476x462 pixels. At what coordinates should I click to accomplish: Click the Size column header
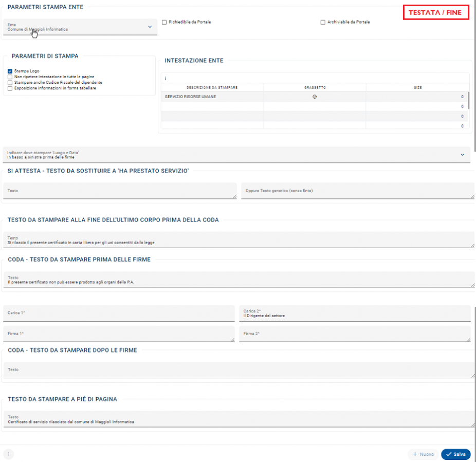click(417, 88)
